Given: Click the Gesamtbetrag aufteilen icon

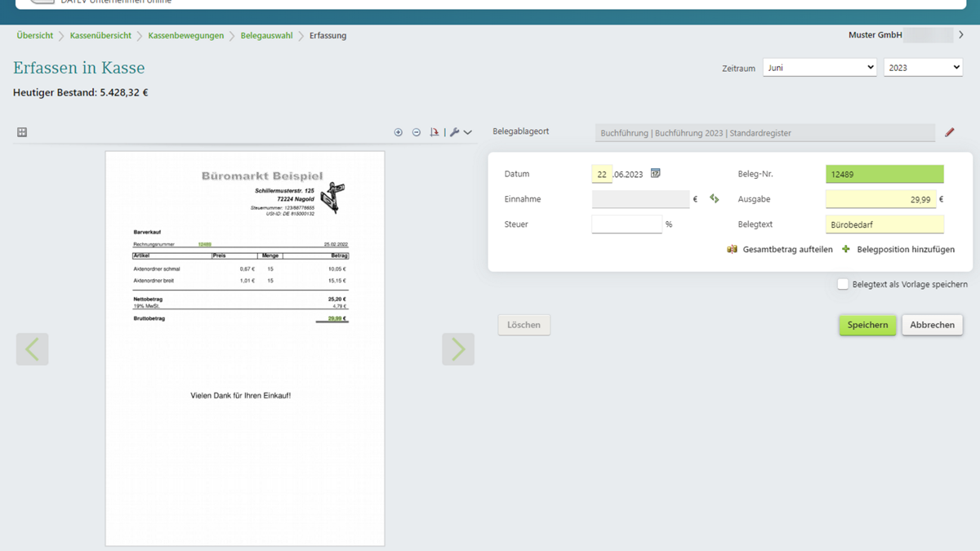Looking at the screenshot, I should pyautogui.click(x=733, y=249).
